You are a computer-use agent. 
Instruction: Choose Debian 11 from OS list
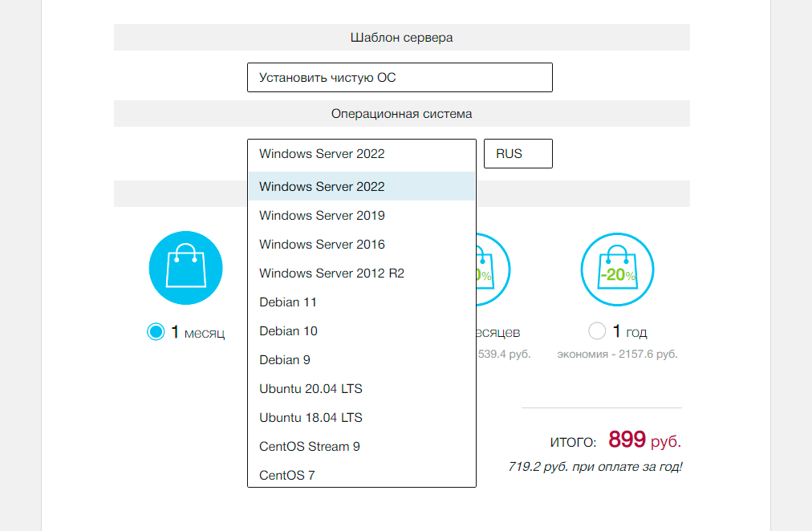tap(361, 302)
